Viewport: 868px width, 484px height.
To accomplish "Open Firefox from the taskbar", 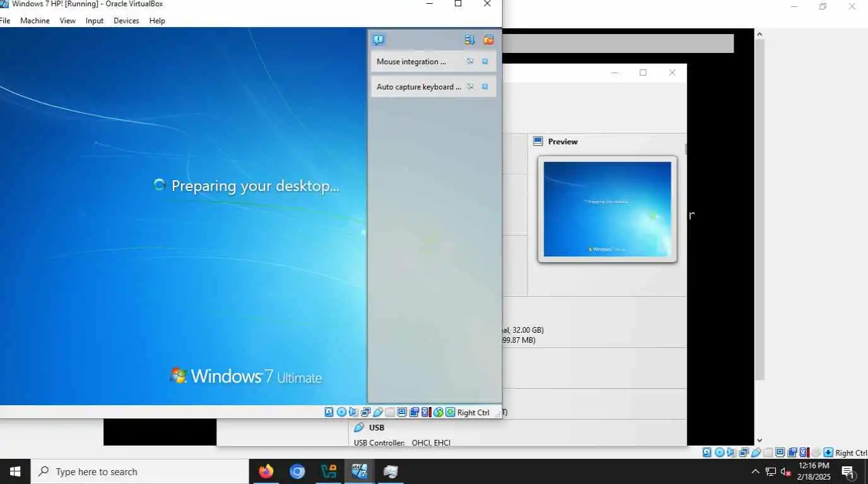I will (266, 471).
